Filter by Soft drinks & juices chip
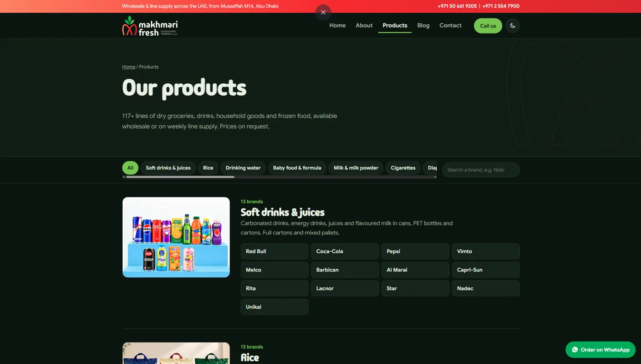 coord(168,168)
